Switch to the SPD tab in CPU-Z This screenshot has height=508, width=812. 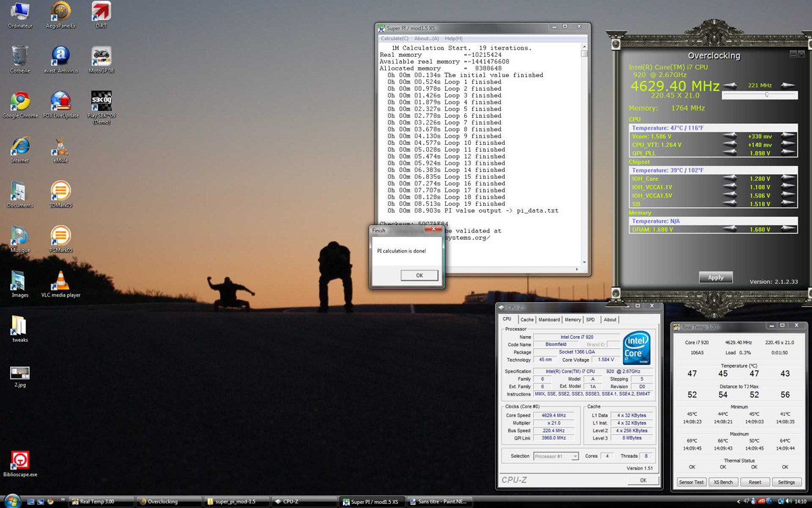pos(591,320)
